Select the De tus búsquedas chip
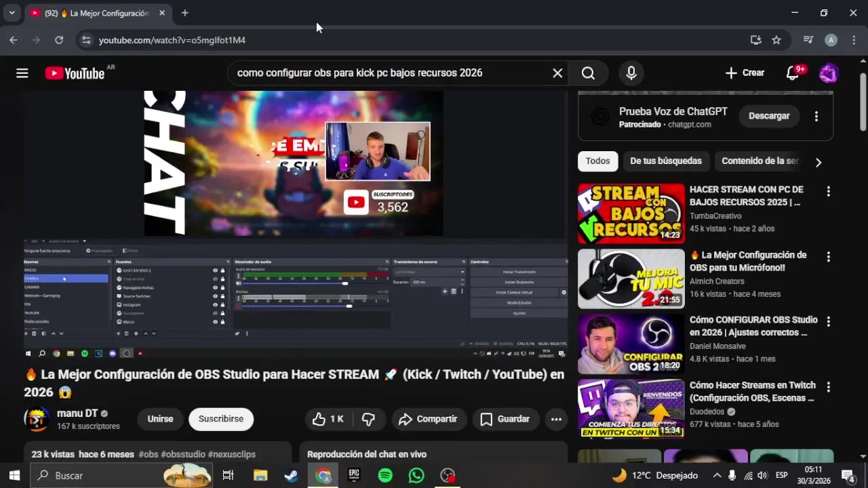Viewport: 868px width, 488px height. (x=666, y=161)
